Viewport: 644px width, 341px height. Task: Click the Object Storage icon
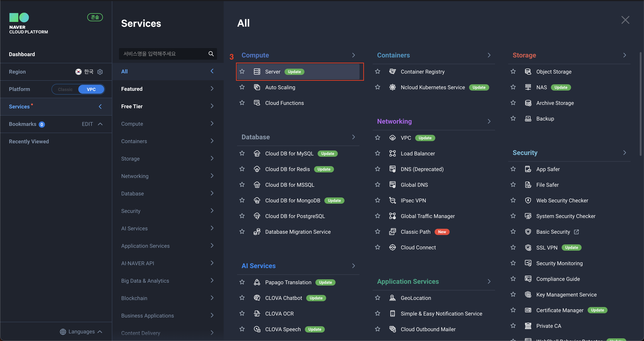point(528,72)
